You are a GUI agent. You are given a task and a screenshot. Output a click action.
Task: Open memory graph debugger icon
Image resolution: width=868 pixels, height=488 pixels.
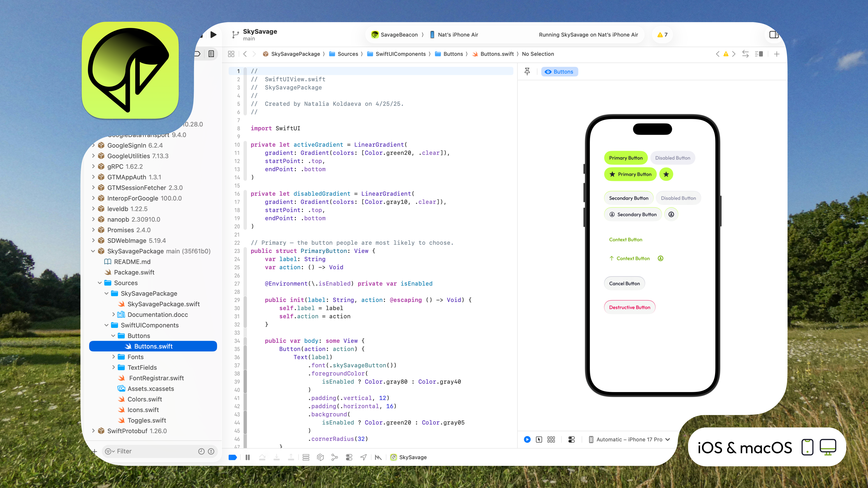point(335,457)
